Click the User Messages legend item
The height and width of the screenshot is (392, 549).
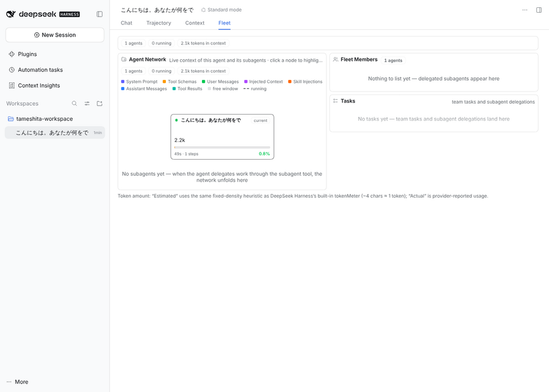(220, 82)
